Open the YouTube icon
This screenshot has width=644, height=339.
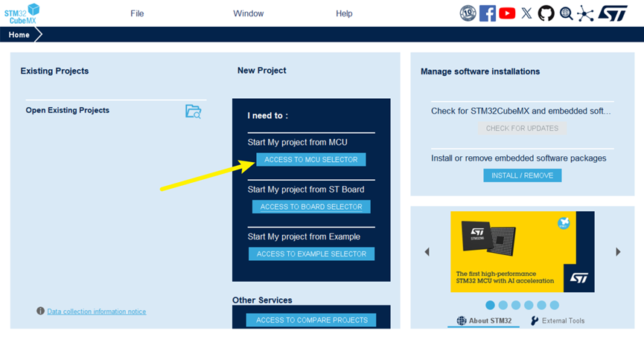pyautogui.click(x=507, y=13)
